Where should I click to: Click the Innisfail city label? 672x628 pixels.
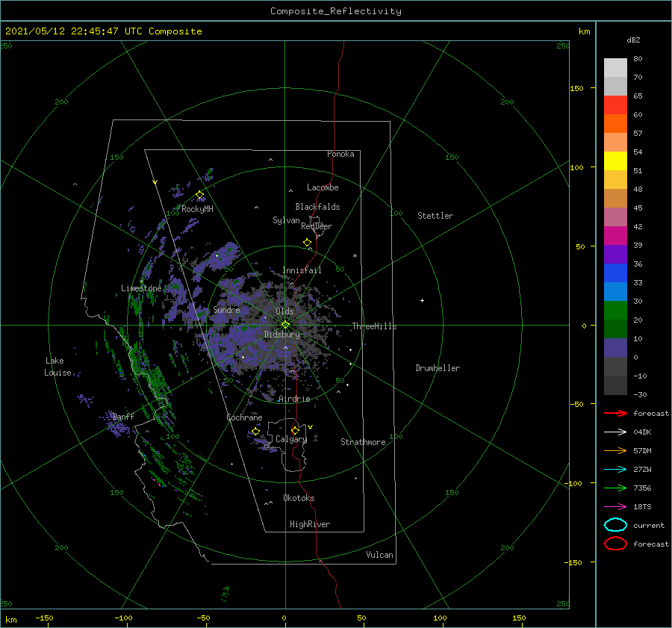(302, 270)
